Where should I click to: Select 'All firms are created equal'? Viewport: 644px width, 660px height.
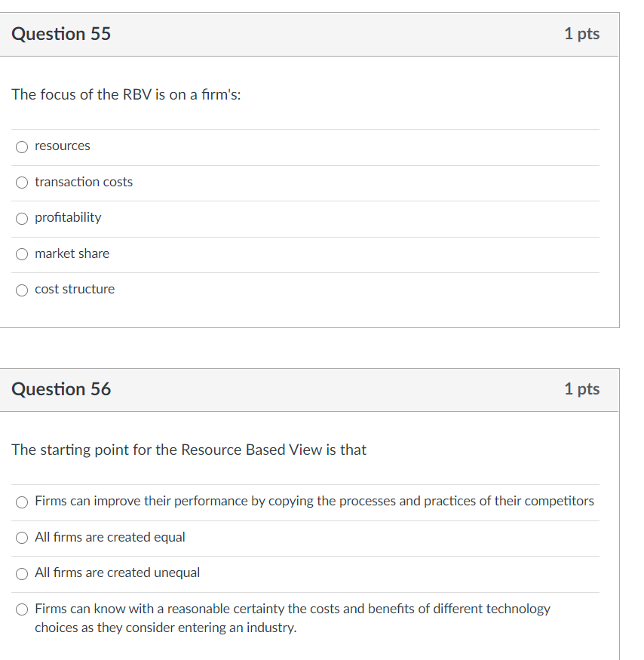[x=22, y=537]
